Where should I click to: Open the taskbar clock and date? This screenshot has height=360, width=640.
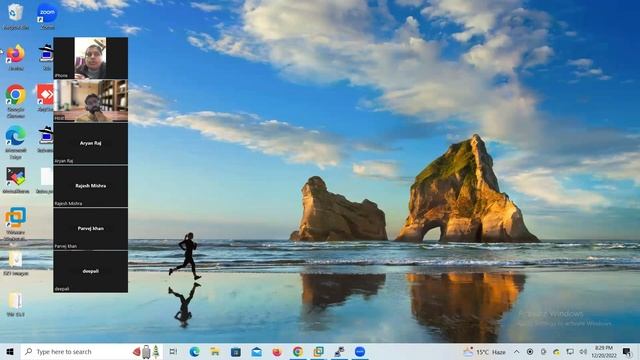coord(604,352)
